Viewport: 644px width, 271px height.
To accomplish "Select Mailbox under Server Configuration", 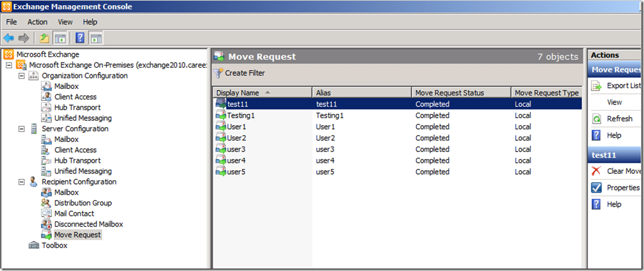I will pos(66,139).
